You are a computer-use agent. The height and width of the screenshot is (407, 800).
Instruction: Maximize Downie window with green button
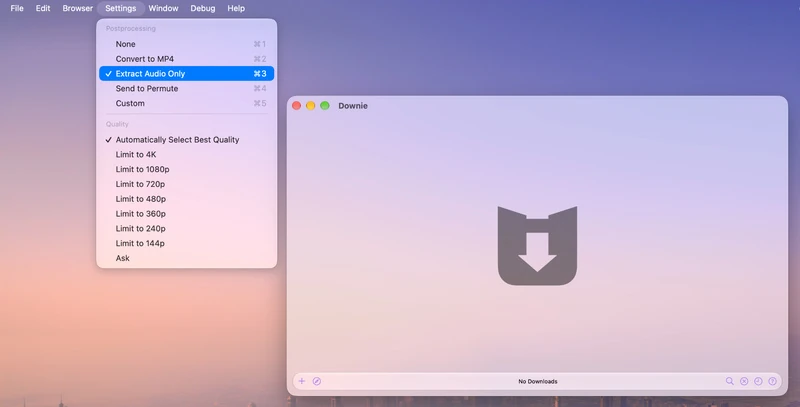click(324, 106)
